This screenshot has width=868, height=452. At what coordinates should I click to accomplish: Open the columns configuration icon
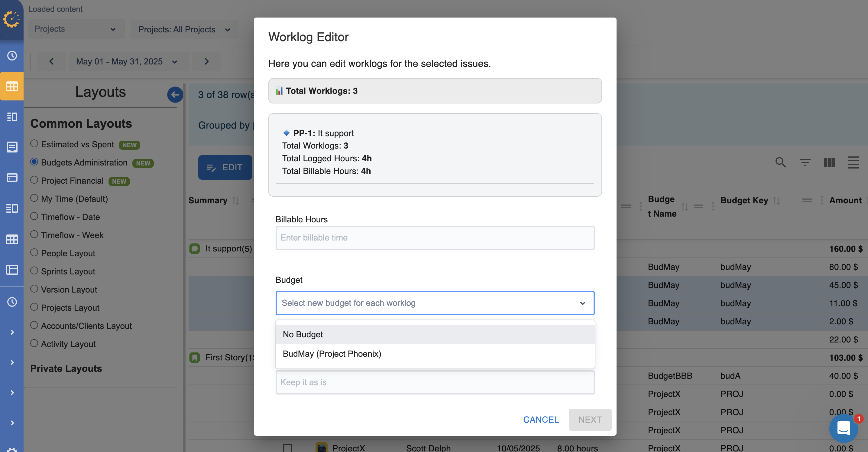[829, 162]
